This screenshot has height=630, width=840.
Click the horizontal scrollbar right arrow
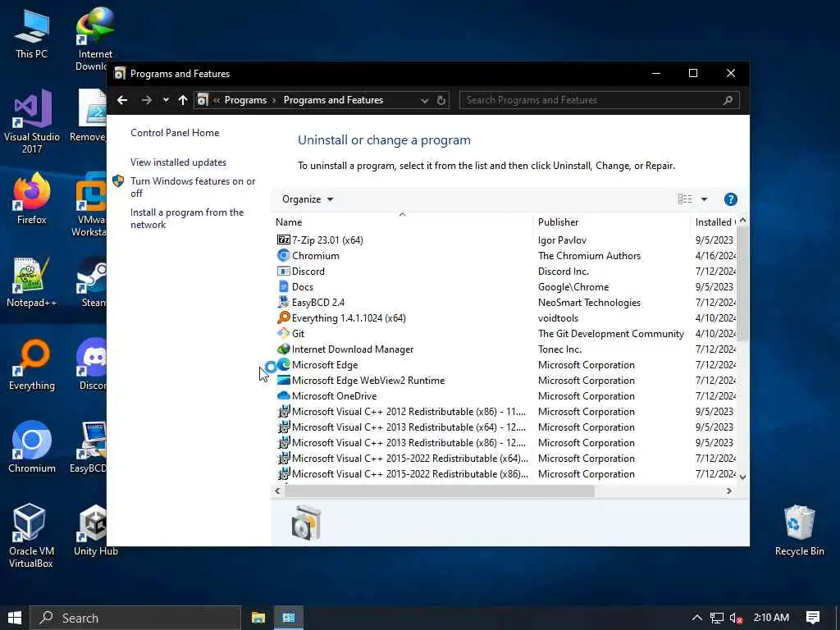pos(729,491)
